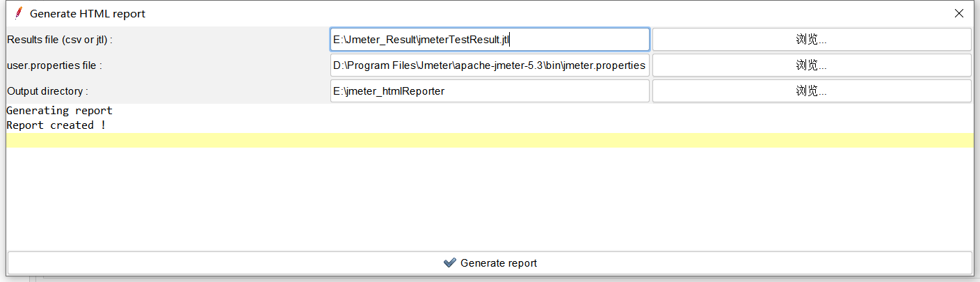The width and height of the screenshot is (980, 282).
Task: Browse for the Results file
Action: click(811, 40)
